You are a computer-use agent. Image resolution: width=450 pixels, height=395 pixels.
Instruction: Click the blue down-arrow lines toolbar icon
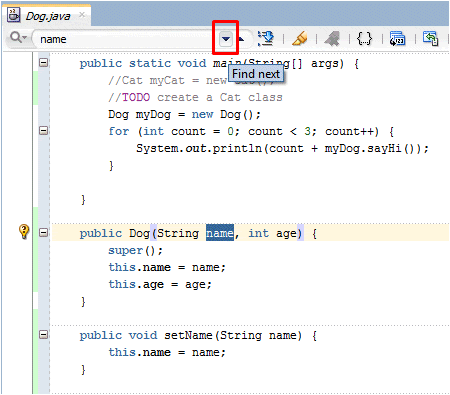pos(266,38)
